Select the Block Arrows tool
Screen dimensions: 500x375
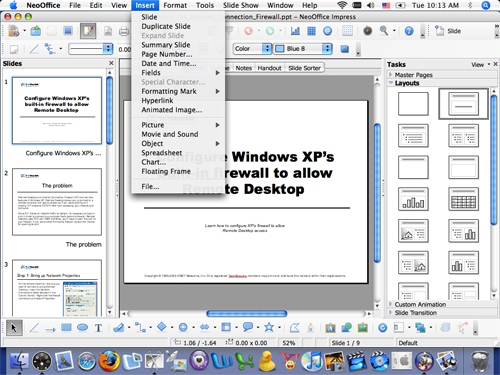pos(204,328)
